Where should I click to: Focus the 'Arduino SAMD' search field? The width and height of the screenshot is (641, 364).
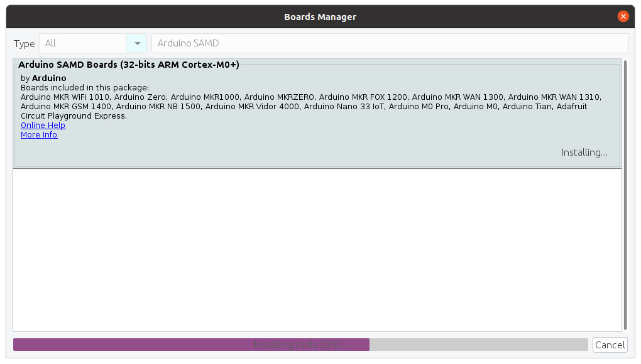click(x=390, y=43)
